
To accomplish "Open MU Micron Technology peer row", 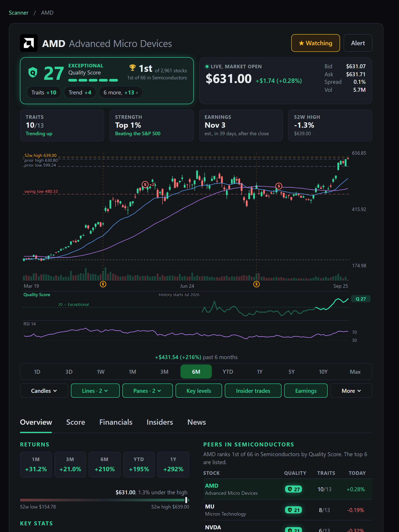I will [288, 510].
